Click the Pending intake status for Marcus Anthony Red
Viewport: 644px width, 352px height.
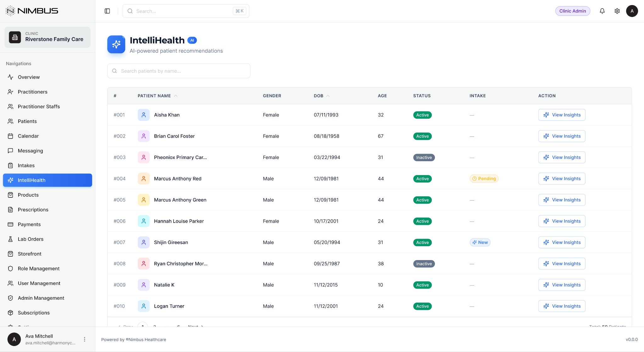coord(484,179)
